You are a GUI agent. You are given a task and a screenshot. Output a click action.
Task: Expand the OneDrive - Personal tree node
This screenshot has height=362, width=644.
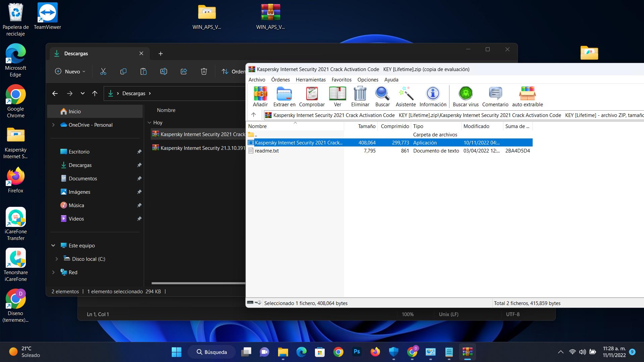(x=53, y=125)
